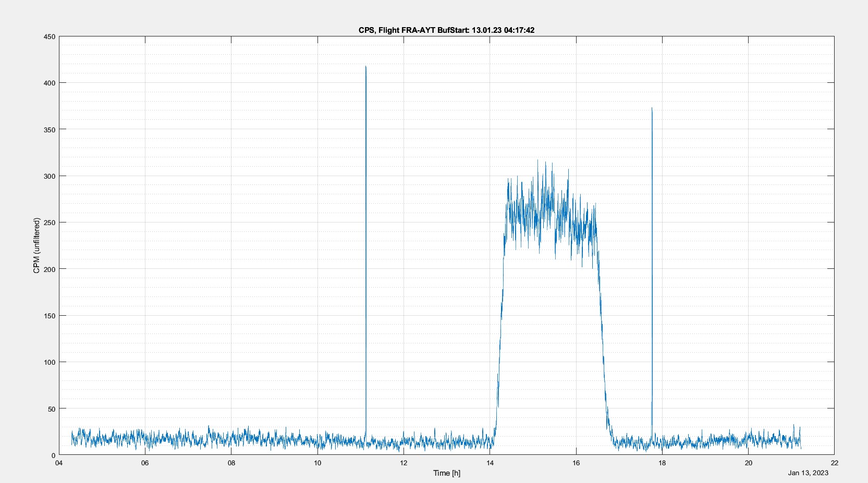
Task: Click y-axis tick value 200
Action: pyautogui.click(x=50, y=269)
